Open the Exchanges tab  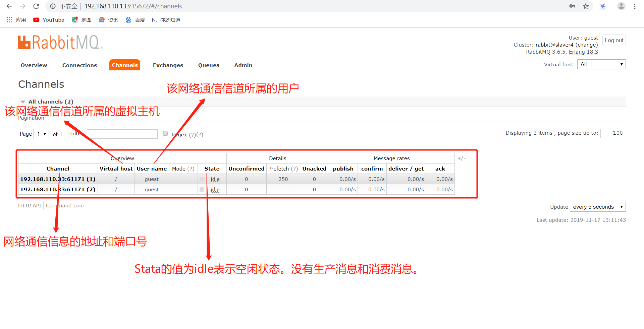[x=168, y=65]
